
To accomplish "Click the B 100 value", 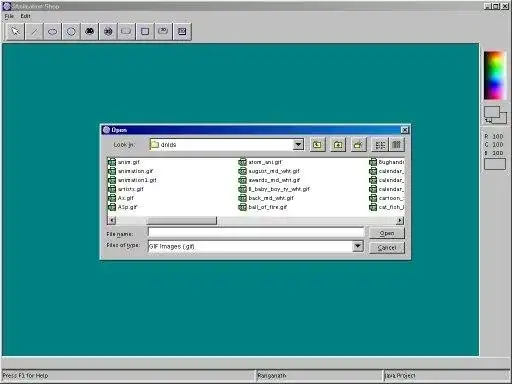I will click(x=494, y=153).
